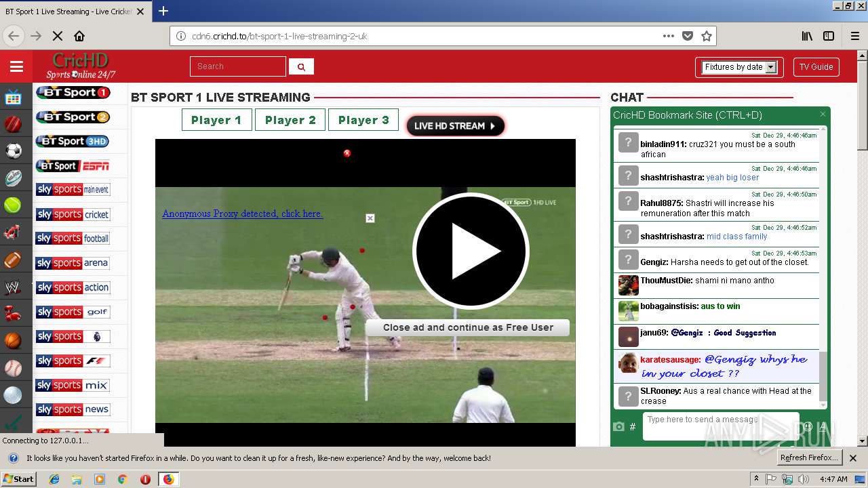Select Sky Sports Golf channel

73,312
